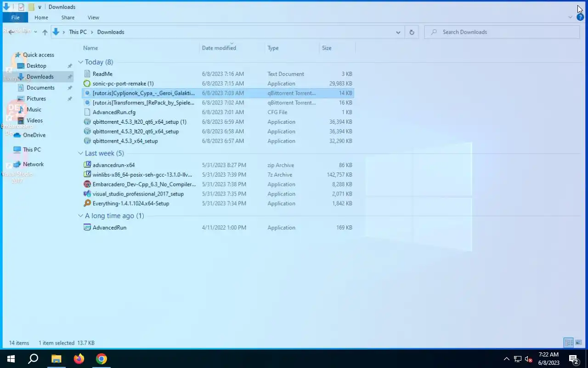Screen dimensions: 588x368
Task: Click the '7z Archive' type cell
Action: pos(280,174)
